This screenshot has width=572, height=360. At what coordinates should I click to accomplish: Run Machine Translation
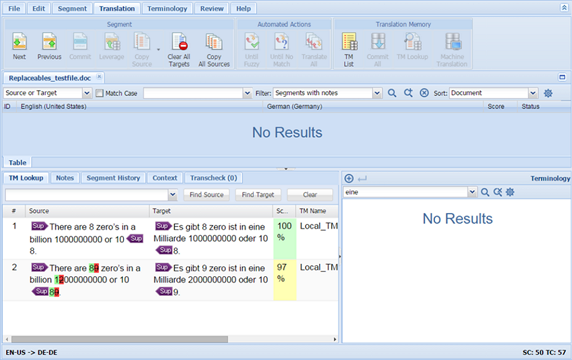click(x=452, y=50)
